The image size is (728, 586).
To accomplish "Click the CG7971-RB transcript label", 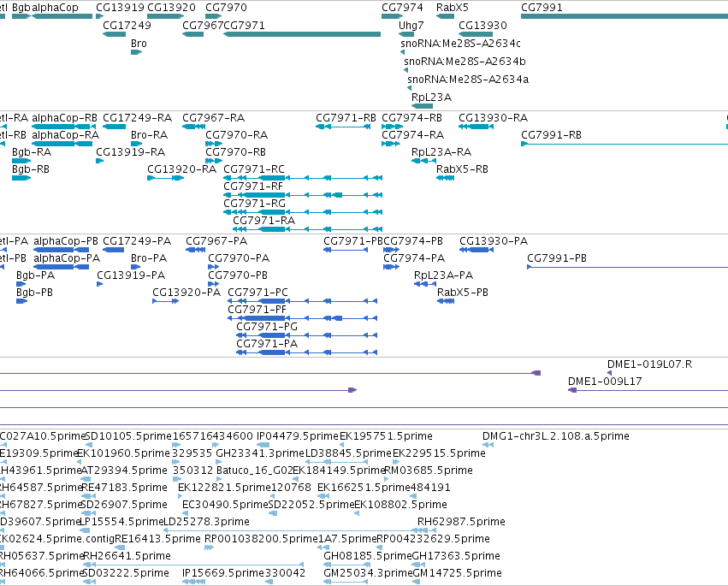I will [x=346, y=118].
